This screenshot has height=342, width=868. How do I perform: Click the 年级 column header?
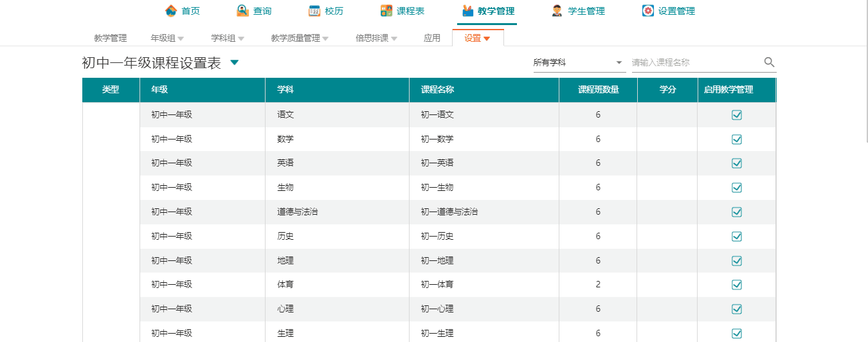[x=203, y=90]
